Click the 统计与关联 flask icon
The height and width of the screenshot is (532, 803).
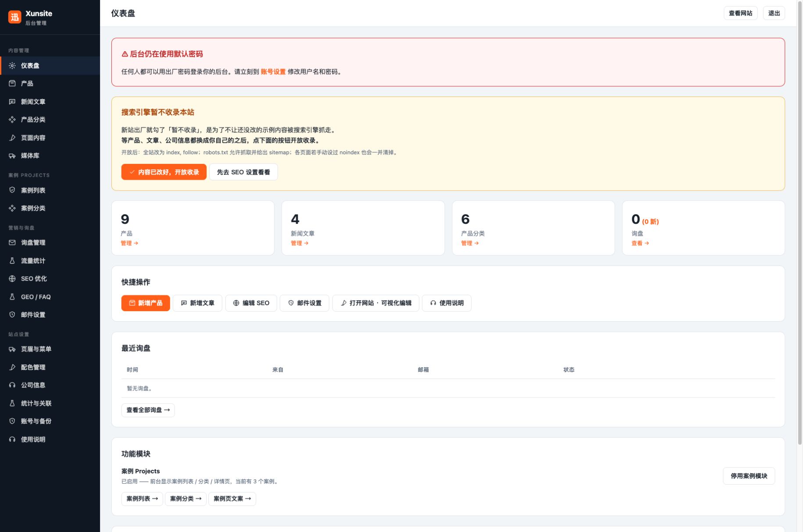tap(12, 403)
